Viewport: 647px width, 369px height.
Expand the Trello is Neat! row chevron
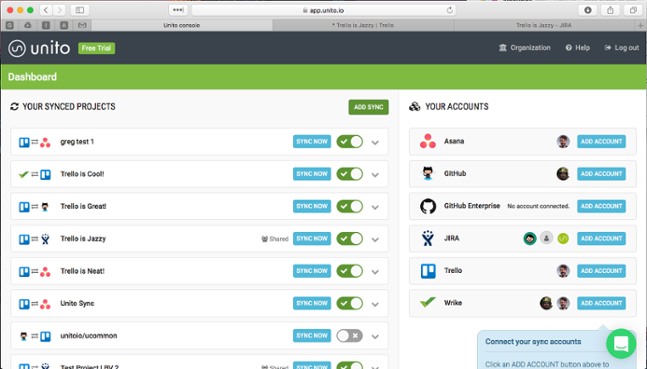pyautogui.click(x=375, y=272)
